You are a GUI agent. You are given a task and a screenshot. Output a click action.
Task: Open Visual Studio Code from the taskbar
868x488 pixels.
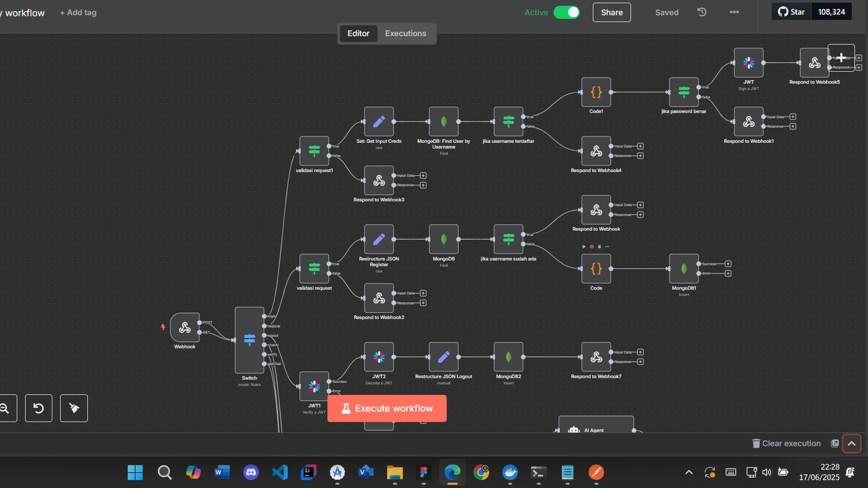pyautogui.click(x=279, y=472)
